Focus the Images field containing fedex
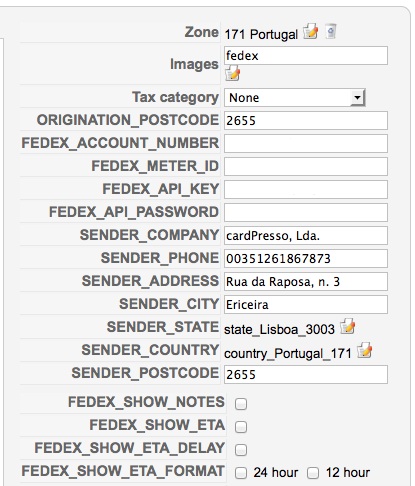Screen dimensions: 415x486 (x=306, y=56)
